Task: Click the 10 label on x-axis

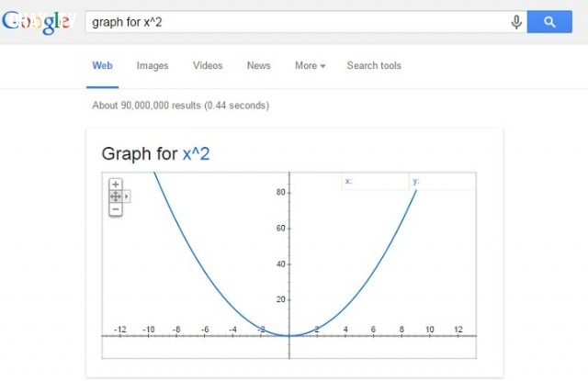Action: [430, 330]
